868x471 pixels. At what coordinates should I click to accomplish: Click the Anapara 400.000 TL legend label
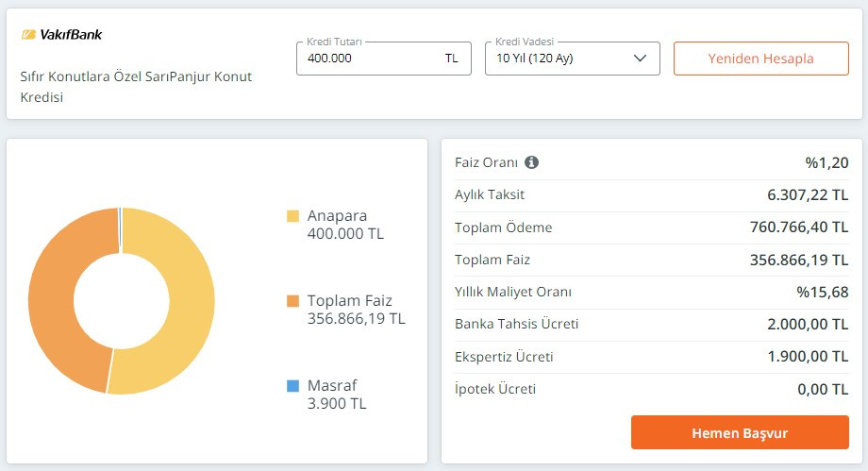pos(345,225)
